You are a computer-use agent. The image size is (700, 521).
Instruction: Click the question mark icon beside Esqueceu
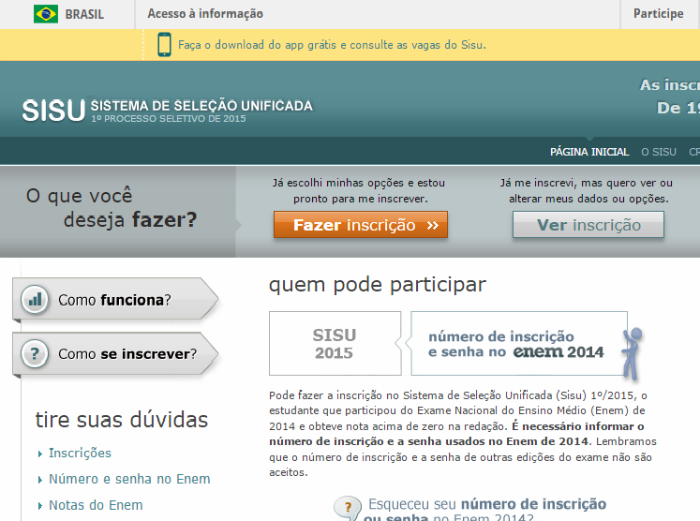pyautogui.click(x=348, y=506)
